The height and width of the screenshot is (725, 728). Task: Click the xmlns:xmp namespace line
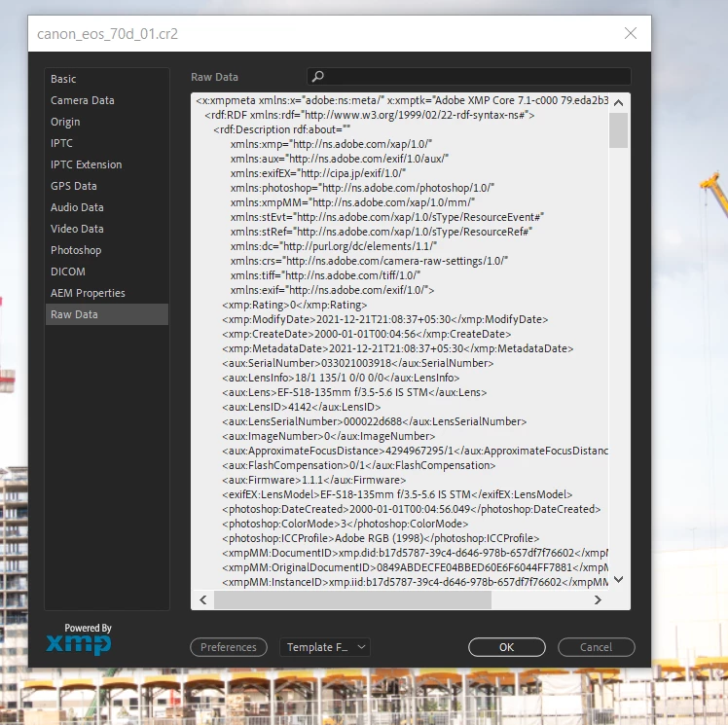coord(332,144)
